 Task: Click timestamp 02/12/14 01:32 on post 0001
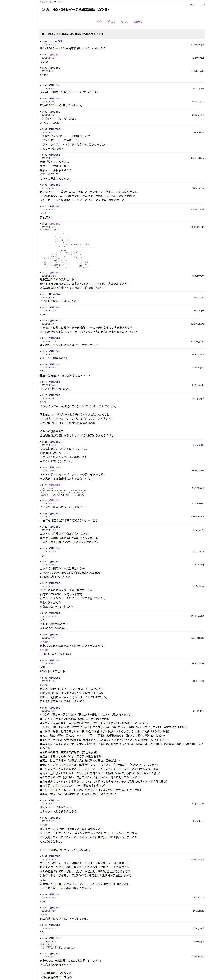coord(48,45)
